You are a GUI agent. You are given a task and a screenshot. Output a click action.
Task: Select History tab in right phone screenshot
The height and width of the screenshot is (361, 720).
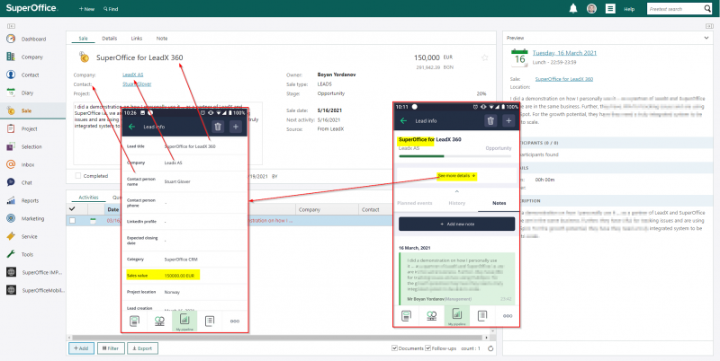pyautogui.click(x=457, y=203)
